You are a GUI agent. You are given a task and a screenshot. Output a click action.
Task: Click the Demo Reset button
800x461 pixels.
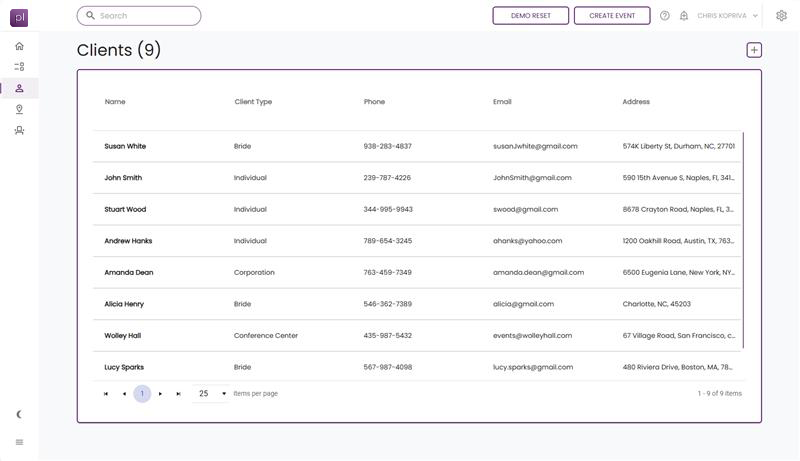click(531, 15)
